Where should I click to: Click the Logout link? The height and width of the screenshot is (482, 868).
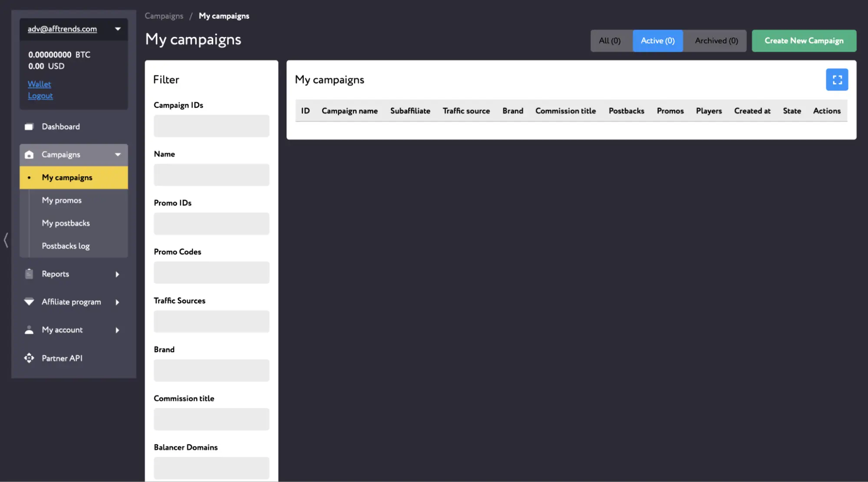click(x=40, y=96)
